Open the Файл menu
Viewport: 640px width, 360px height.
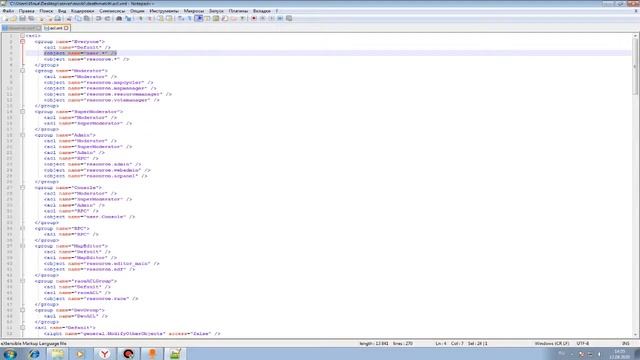[x=8, y=11]
